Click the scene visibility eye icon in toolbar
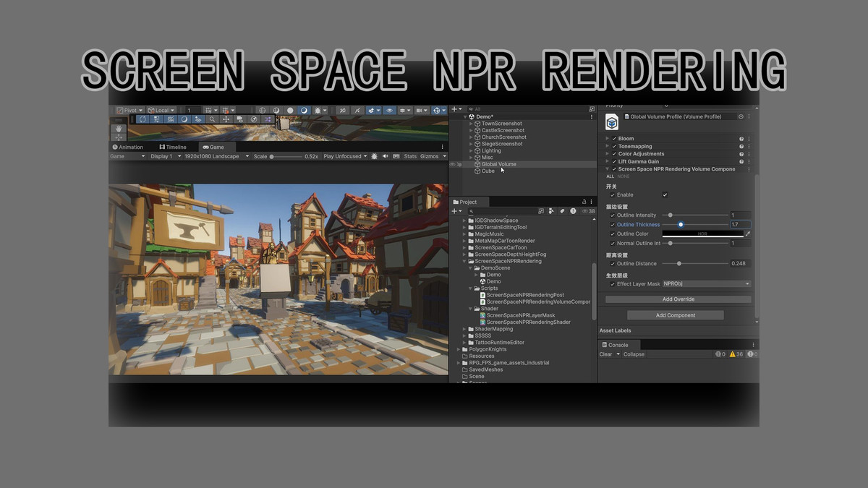Viewport: 868px width, 488px height. pyautogui.click(x=390, y=111)
